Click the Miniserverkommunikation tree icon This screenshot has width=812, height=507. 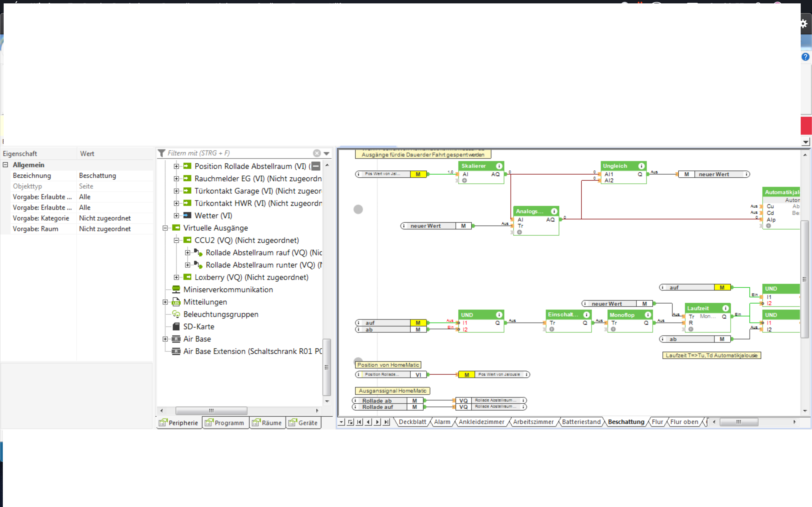pos(176,290)
